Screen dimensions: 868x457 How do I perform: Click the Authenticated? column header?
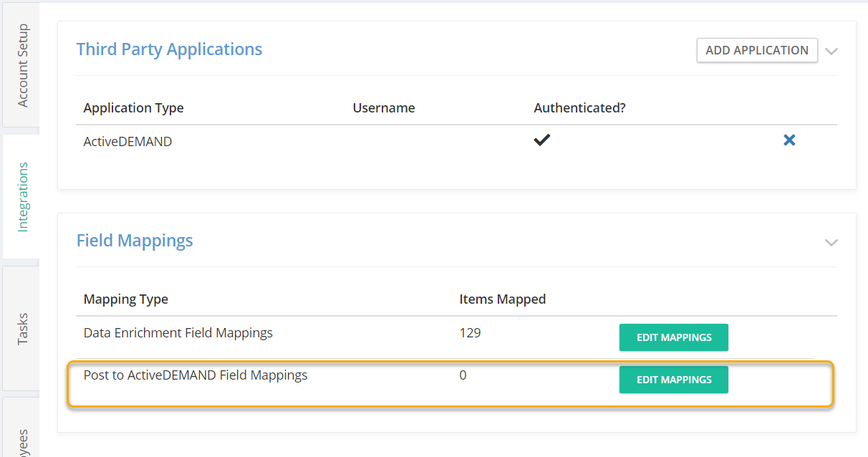click(x=580, y=108)
